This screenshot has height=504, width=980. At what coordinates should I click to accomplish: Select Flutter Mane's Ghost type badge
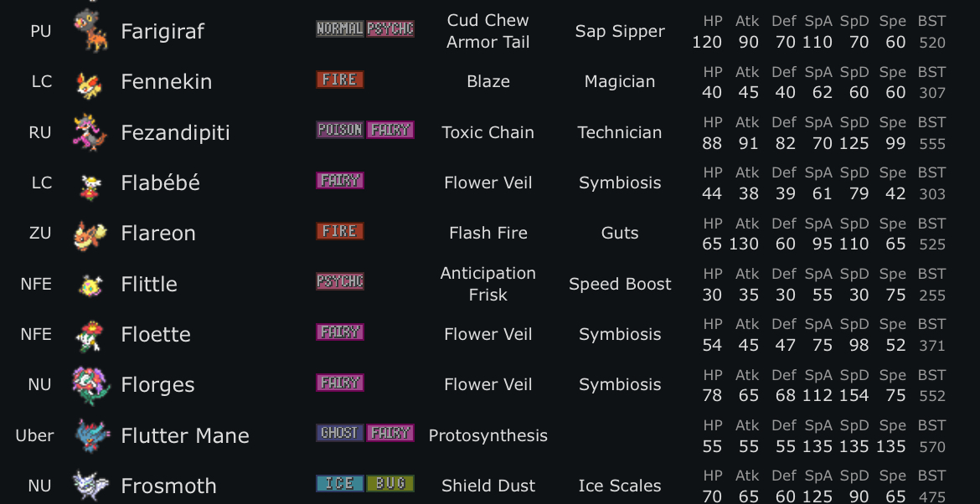(340, 433)
